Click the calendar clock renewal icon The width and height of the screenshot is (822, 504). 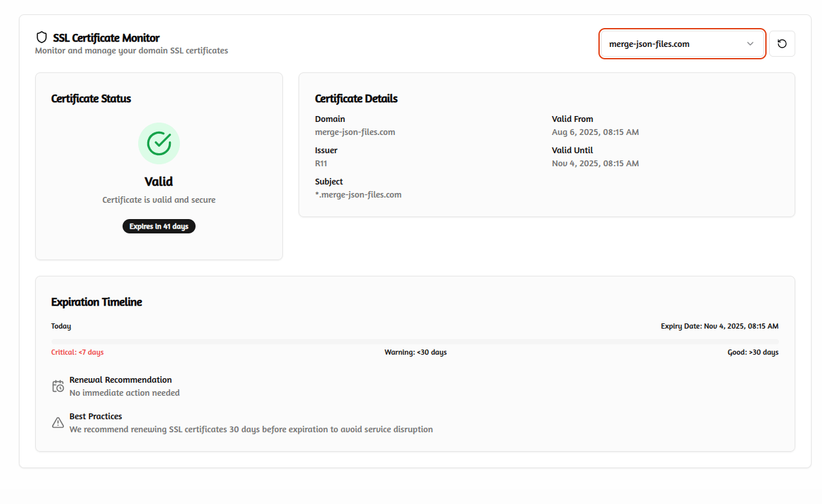[x=58, y=386]
